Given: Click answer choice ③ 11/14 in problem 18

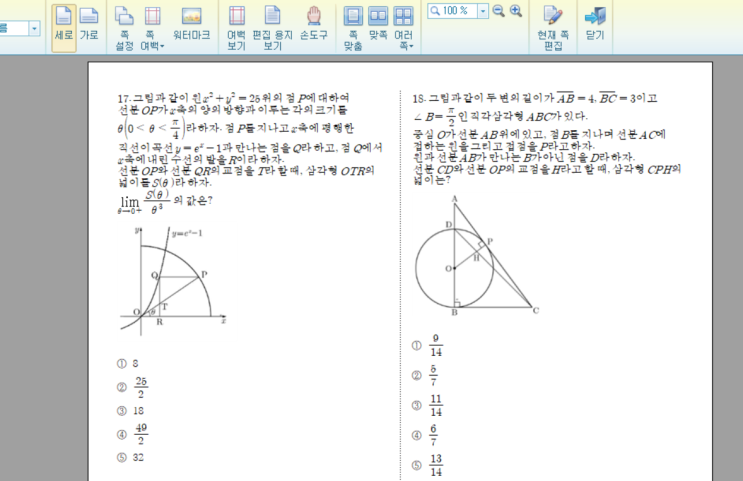Looking at the screenshot, I should [x=427, y=406].
